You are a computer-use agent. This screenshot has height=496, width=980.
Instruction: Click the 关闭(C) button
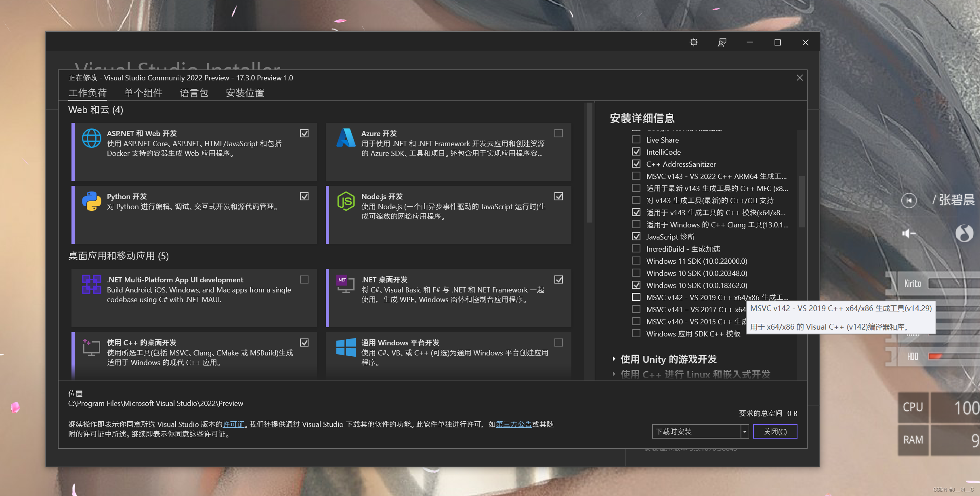(x=775, y=431)
